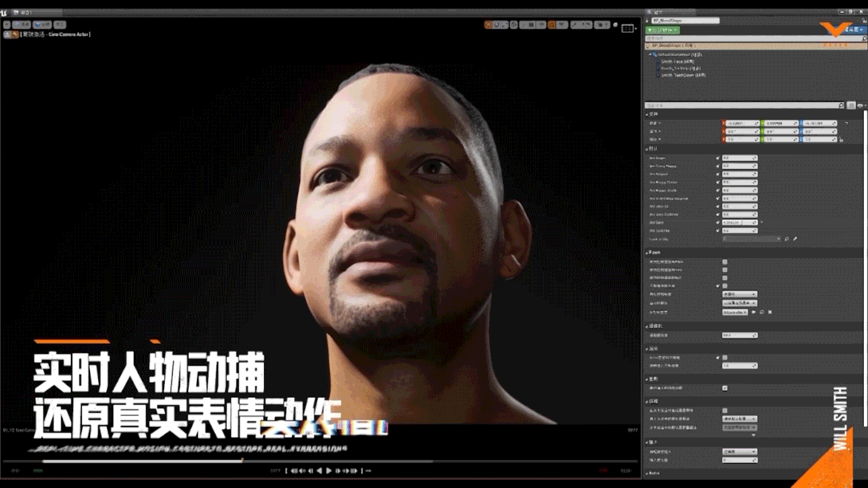Click the orange eject pilot icon beside Cine Camera Actor
The width and height of the screenshot is (868, 488).
(x=15, y=35)
